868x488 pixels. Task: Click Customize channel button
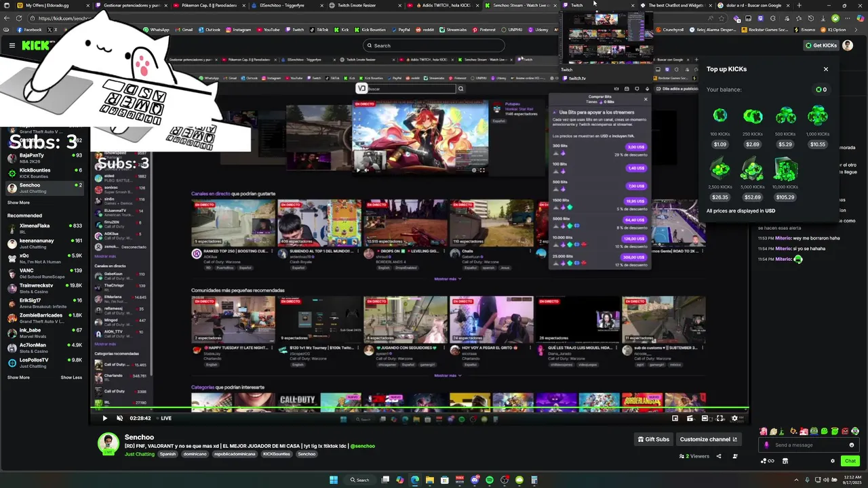pyautogui.click(x=709, y=439)
